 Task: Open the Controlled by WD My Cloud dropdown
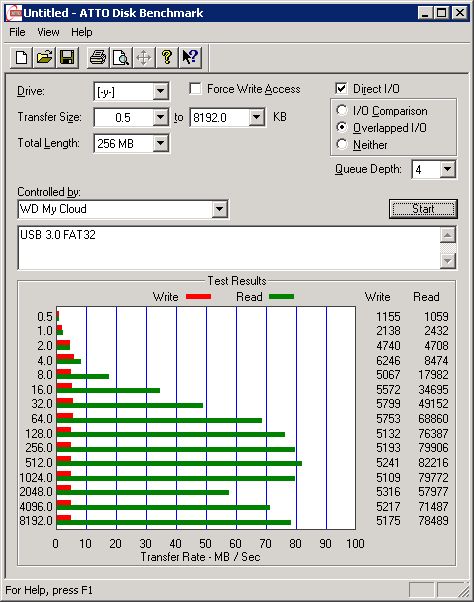coord(219,209)
